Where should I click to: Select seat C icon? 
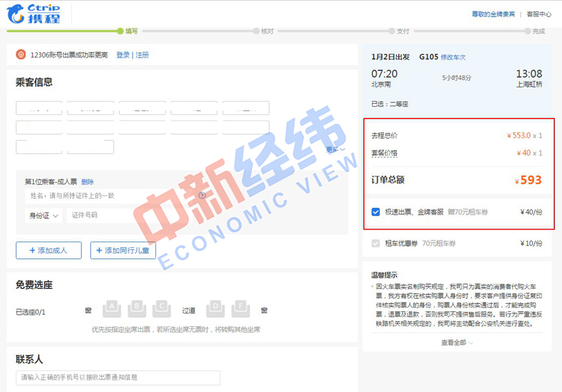point(161,305)
